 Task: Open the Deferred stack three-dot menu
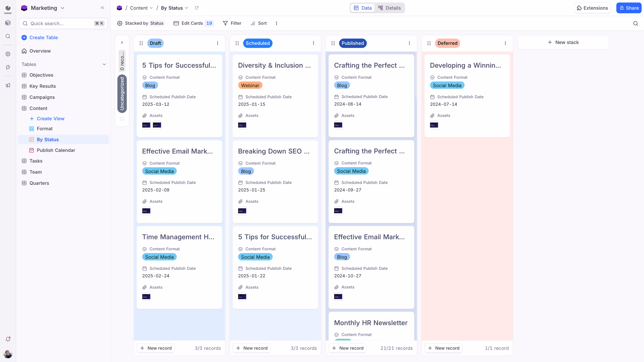(505, 43)
